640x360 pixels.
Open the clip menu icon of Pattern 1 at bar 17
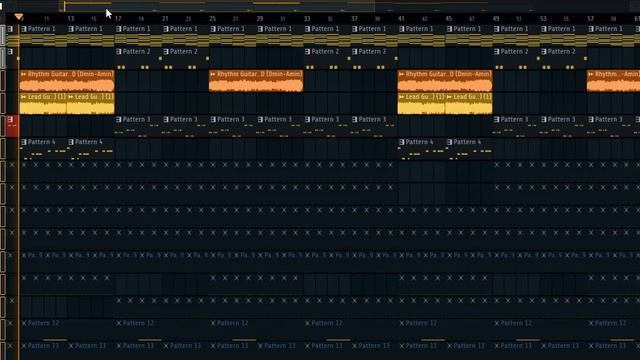pos(118,29)
